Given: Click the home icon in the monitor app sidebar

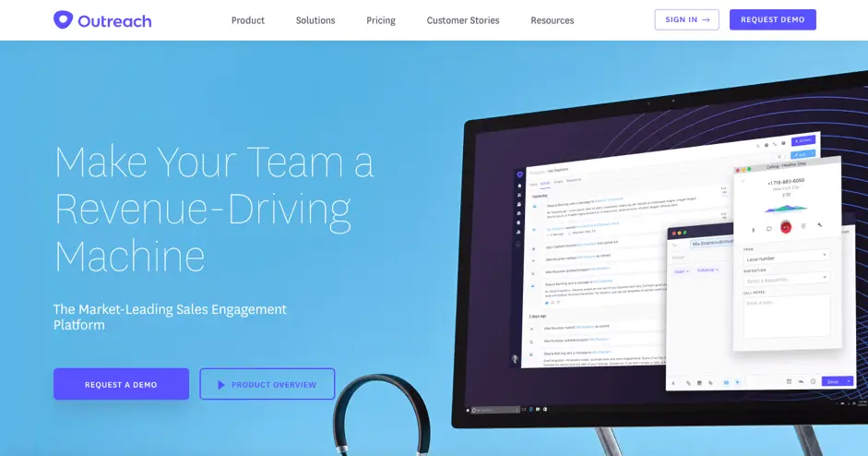Looking at the screenshot, I should tap(519, 186).
